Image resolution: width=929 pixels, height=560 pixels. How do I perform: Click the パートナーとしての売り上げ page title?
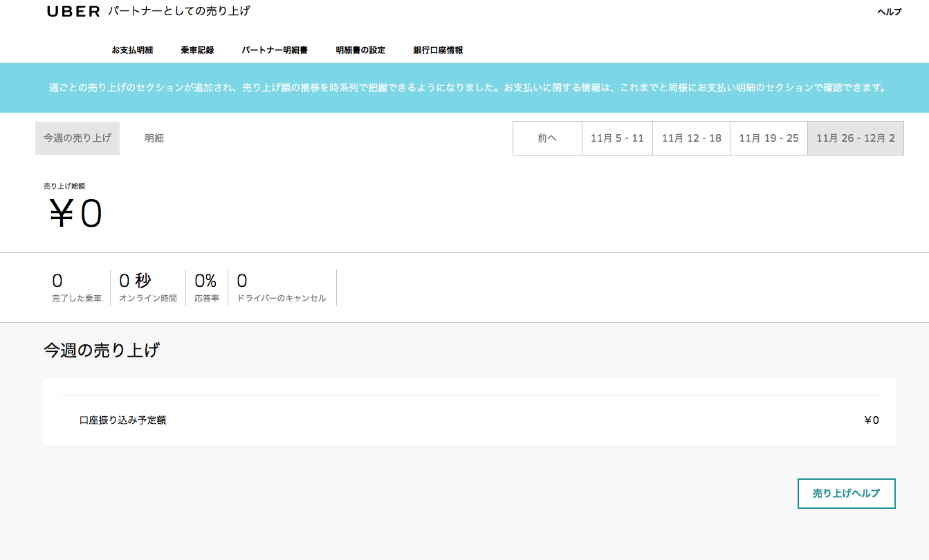[x=179, y=11]
